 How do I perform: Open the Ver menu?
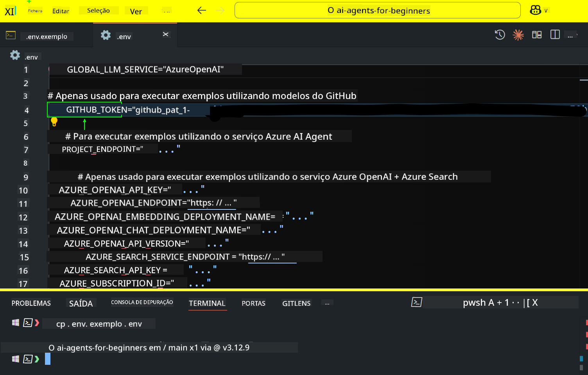coord(136,11)
